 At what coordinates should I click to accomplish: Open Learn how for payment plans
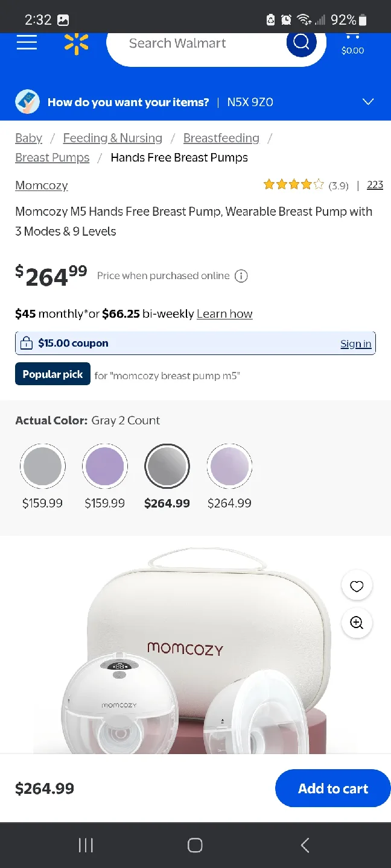coord(224,313)
